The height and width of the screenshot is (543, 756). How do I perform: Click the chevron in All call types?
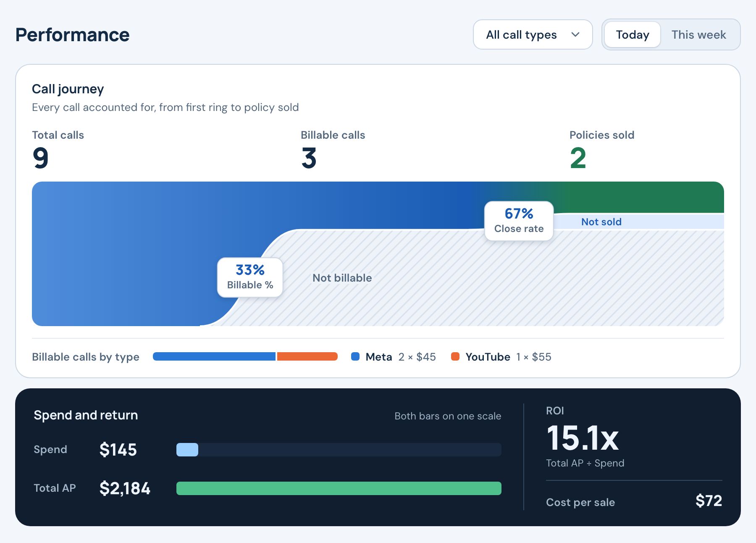[x=575, y=34]
